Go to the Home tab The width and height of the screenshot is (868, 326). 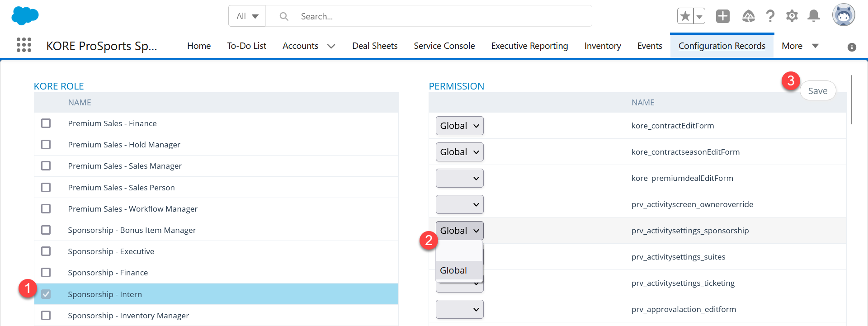pos(199,46)
